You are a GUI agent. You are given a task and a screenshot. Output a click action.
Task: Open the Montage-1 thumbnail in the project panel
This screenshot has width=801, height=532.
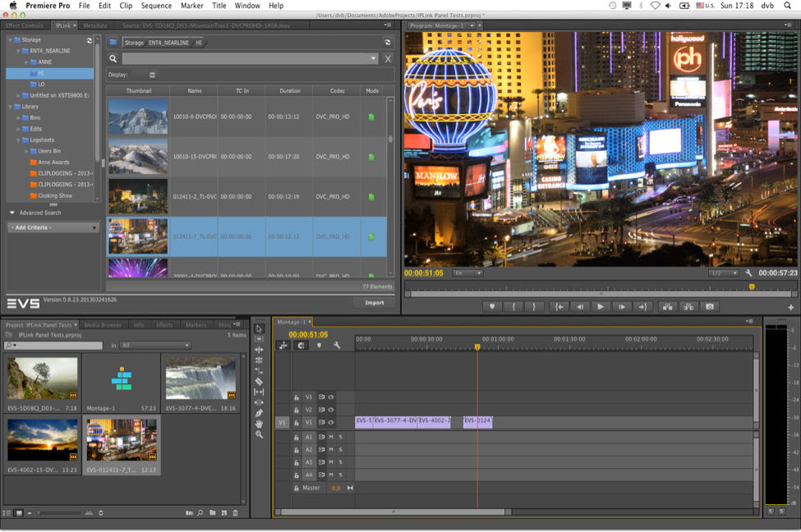(122, 381)
